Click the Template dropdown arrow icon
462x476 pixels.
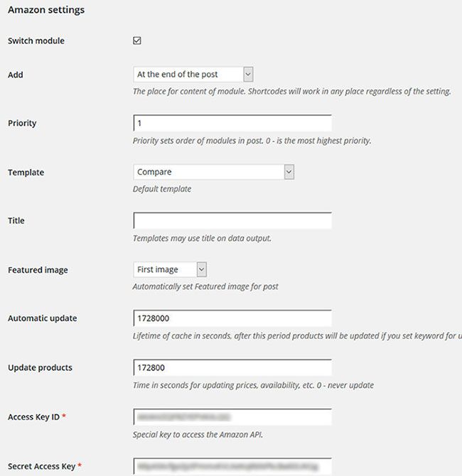coord(289,172)
